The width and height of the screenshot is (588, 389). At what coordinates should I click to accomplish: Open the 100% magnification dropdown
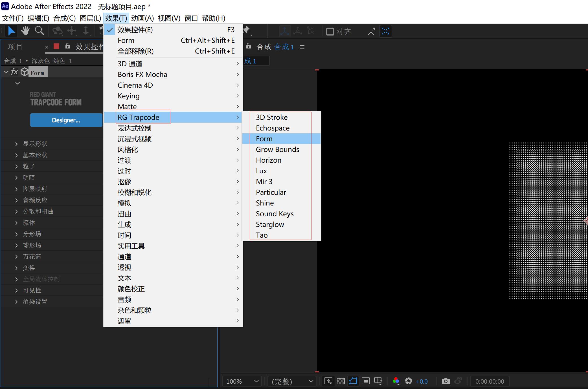point(242,381)
